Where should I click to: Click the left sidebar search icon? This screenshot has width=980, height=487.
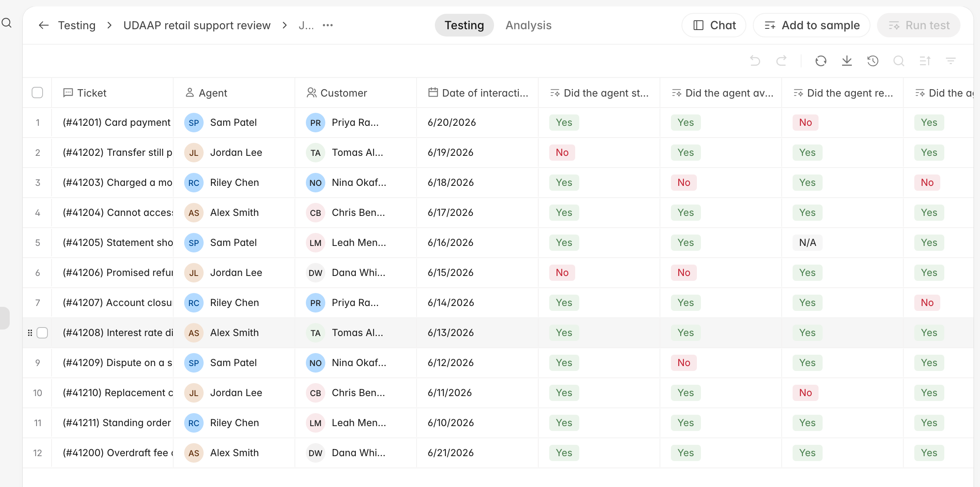(6, 23)
